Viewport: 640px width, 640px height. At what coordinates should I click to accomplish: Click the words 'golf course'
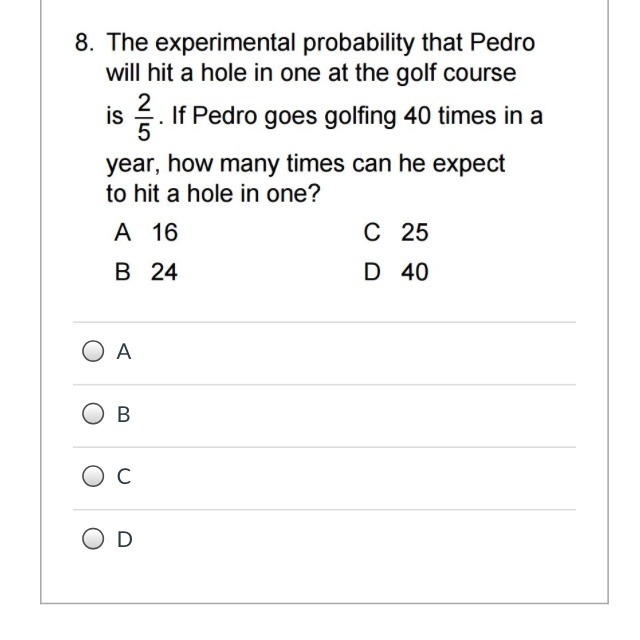456,73
